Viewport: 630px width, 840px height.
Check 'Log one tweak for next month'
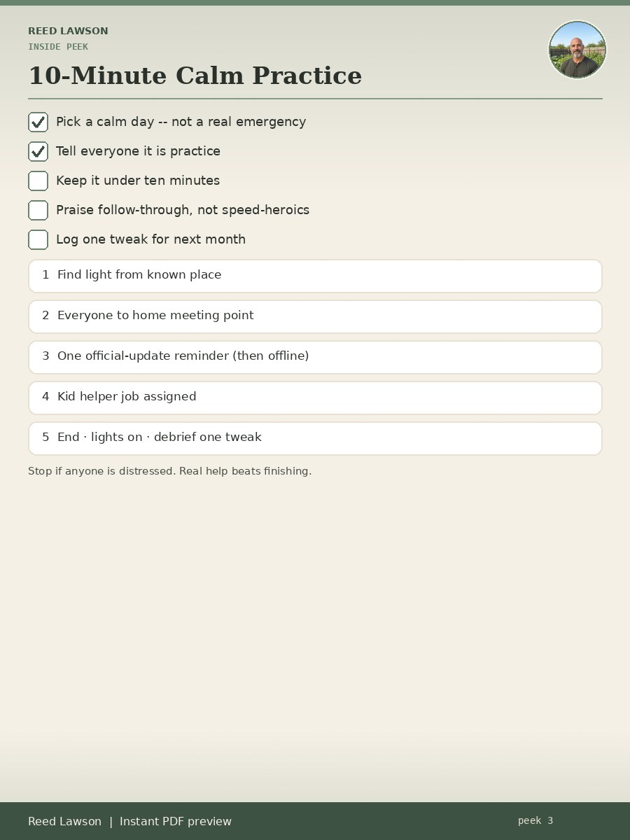tap(38, 240)
